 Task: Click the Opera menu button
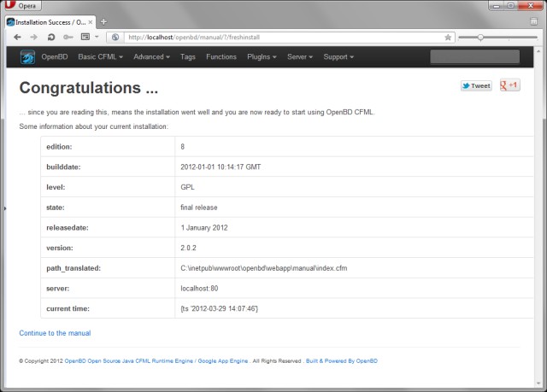[x=23, y=5]
